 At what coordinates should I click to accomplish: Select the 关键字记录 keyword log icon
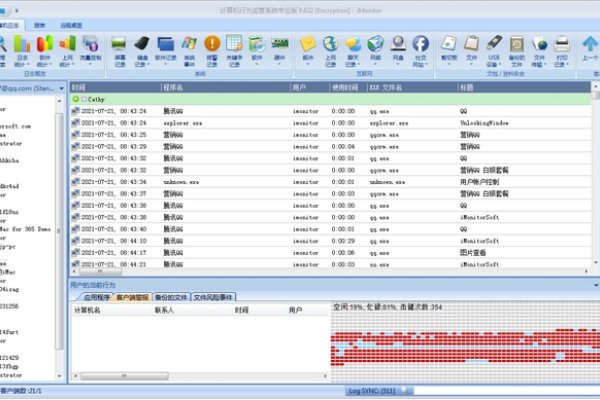pos(234,49)
